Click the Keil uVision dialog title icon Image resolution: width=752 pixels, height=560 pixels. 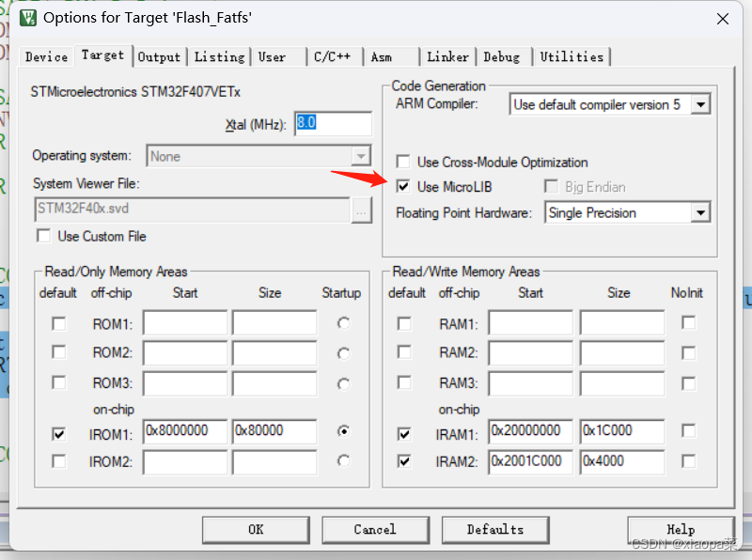(28, 18)
